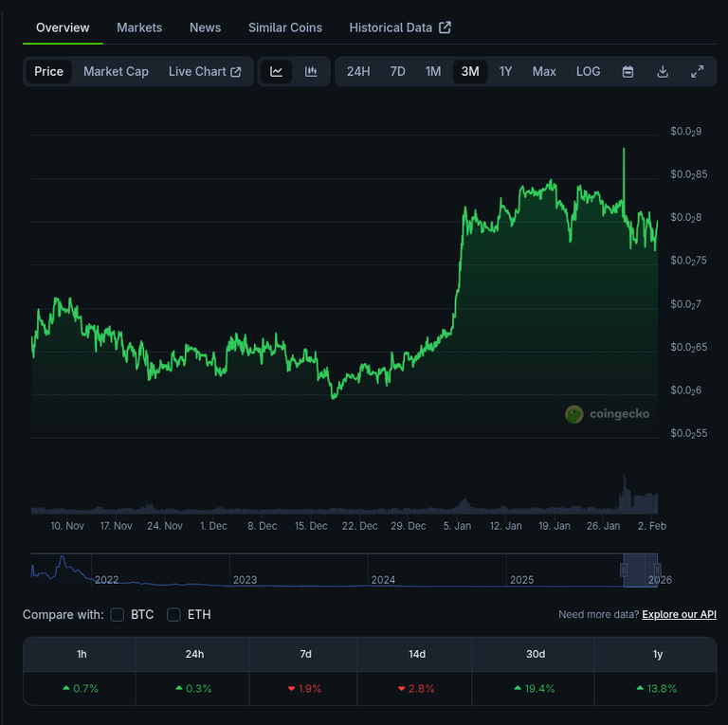Viewport: 728px width, 725px height.
Task: Open the calendar date range picker
Action: (628, 72)
